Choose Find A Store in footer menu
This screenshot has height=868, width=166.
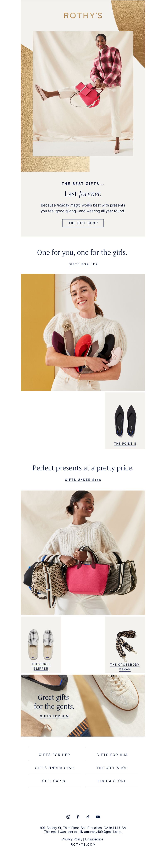coord(112,781)
